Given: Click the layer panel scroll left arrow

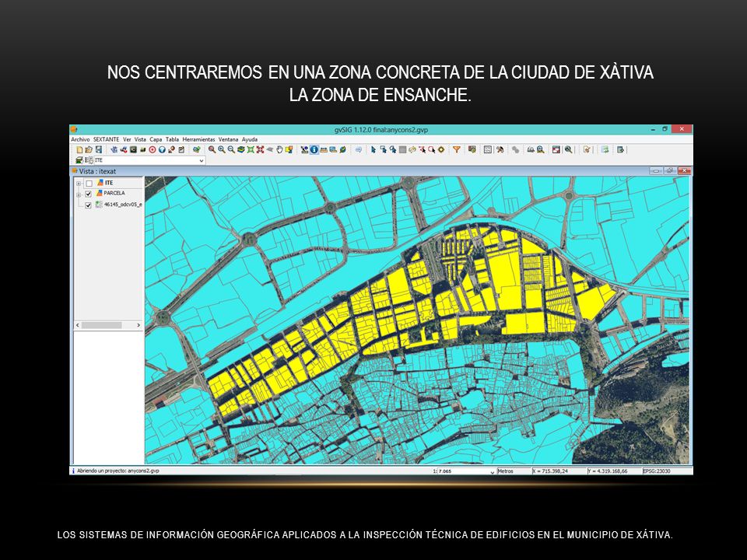Looking at the screenshot, I should coord(78,325).
